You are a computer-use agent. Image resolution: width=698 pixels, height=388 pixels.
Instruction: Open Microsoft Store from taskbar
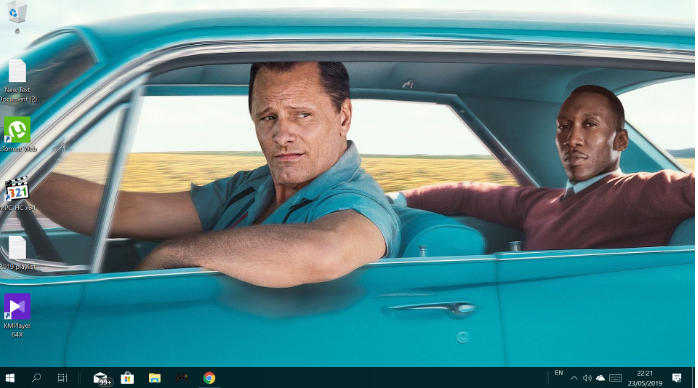click(127, 378)
